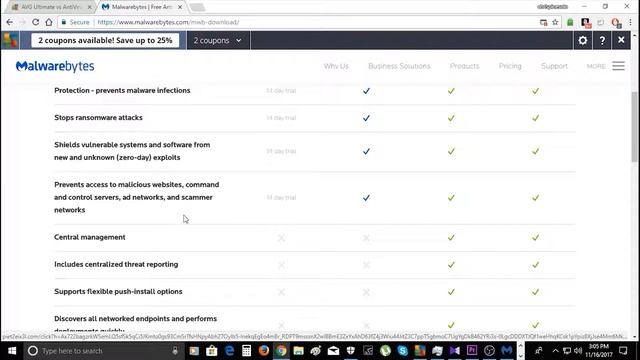Switch to the AVG Ultimate vs AntiVir tab
Image resolution: width=640 pixels, height=360 pixels.
click(x=50, y=7)
